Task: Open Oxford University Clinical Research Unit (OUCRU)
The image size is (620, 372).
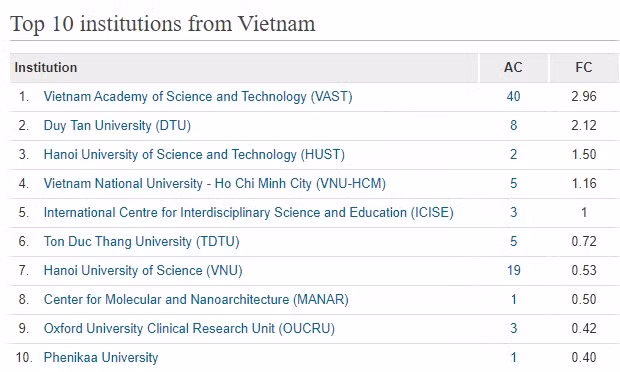Action: point(189,329)
